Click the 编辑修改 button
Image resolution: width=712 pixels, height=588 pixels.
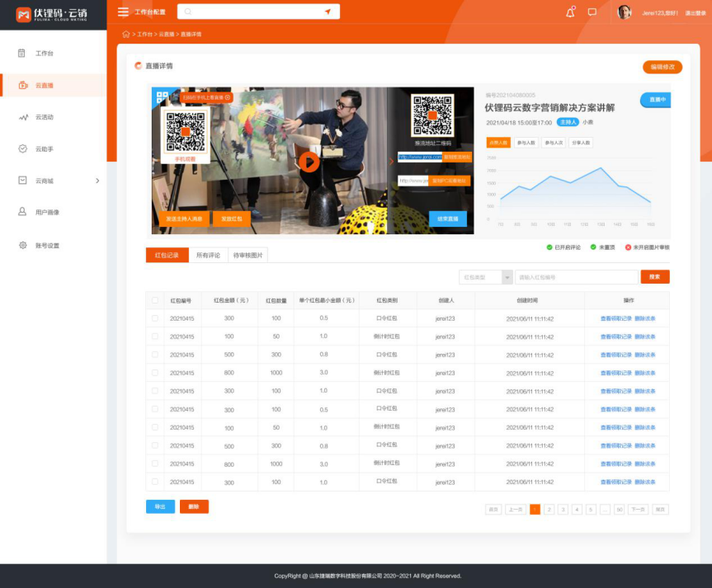tap(662, 67)
